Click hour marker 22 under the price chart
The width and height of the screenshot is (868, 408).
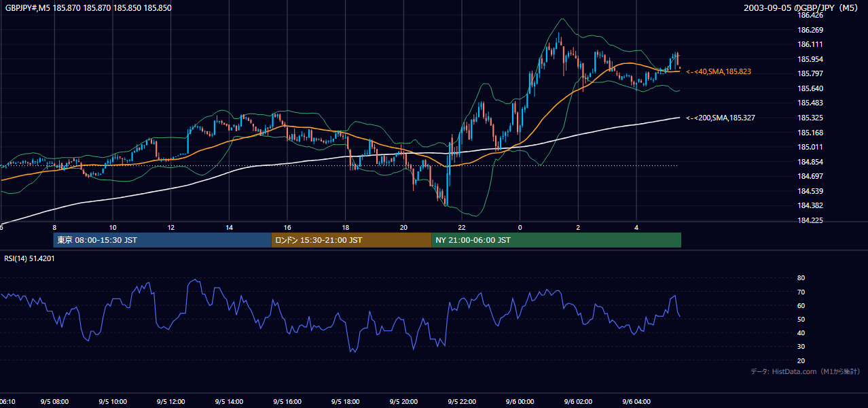pyautogui.click(x=462, y=227)
